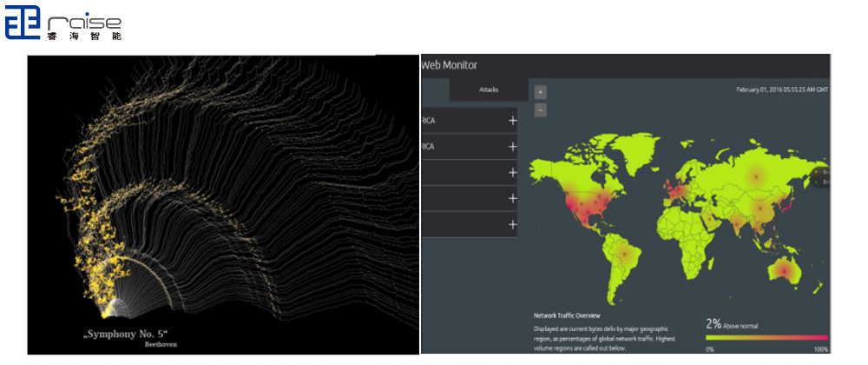The width and height of the screenshot is (868, 365).
Task: Click the "Network Traffic Overview" heading
Action: click(567, 315)
